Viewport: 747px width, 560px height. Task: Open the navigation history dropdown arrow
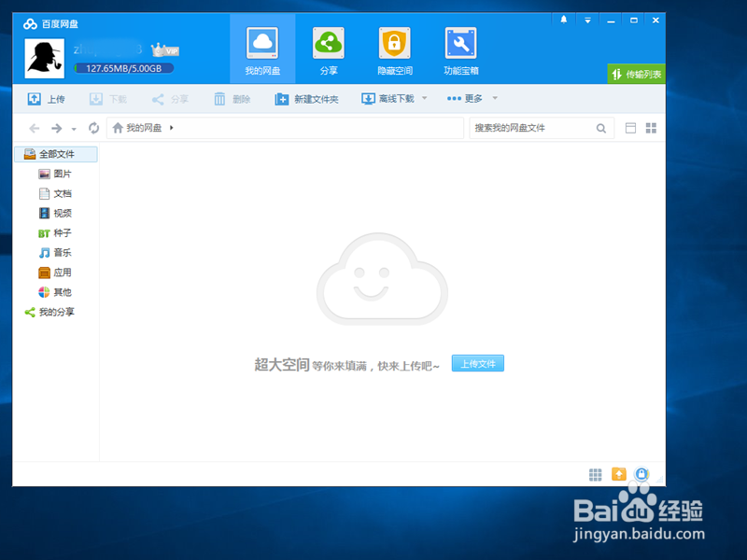click(x=74, y=129)
